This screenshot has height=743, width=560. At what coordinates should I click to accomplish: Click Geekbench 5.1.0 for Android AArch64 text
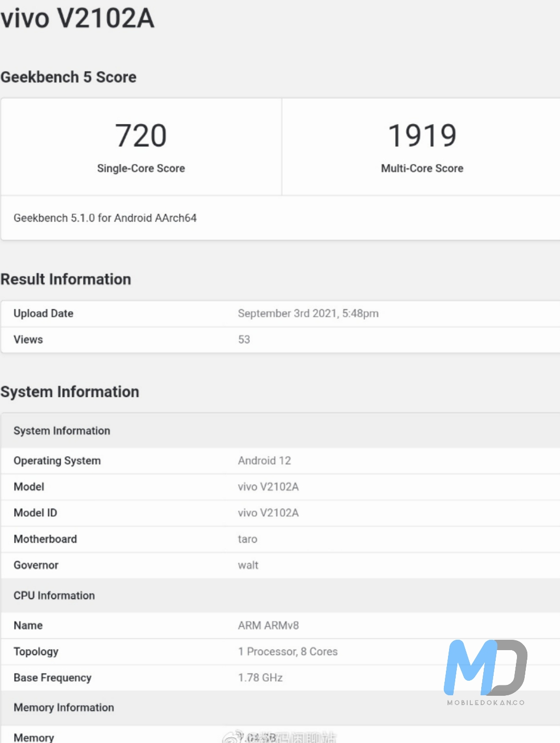point(105,218)
